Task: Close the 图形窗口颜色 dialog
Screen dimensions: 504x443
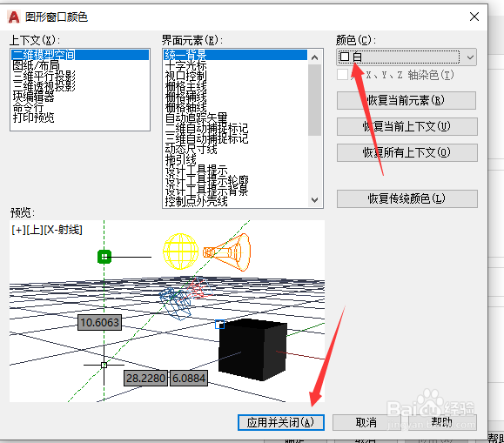Action: coord(474,17)
